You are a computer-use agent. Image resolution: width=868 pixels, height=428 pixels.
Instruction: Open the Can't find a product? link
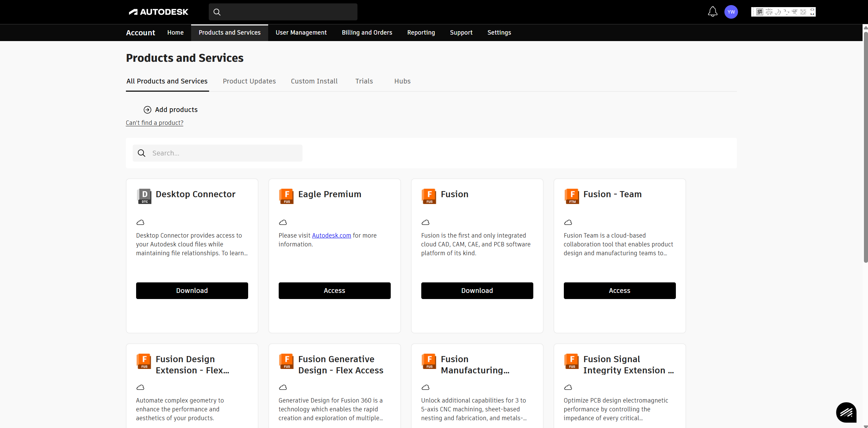[154, 123]
